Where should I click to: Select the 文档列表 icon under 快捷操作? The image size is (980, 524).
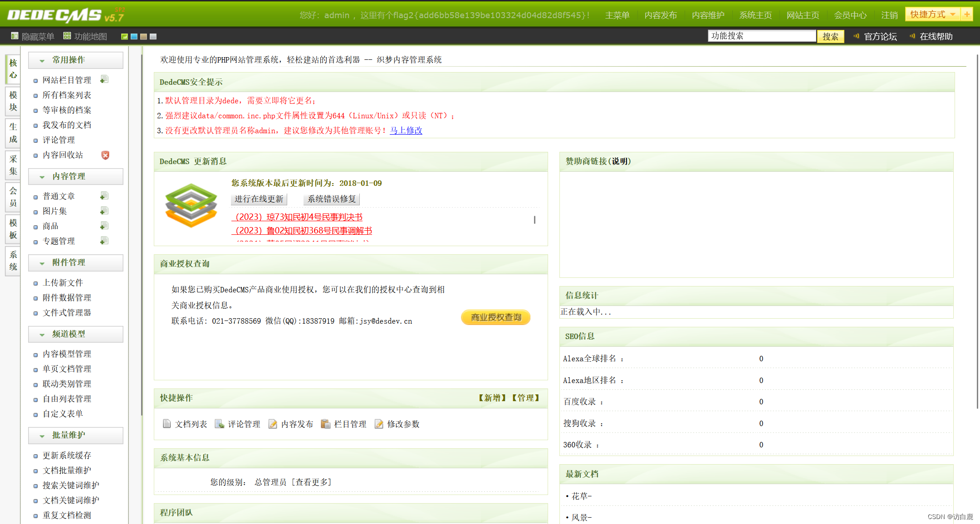click(x=167, y=423)
